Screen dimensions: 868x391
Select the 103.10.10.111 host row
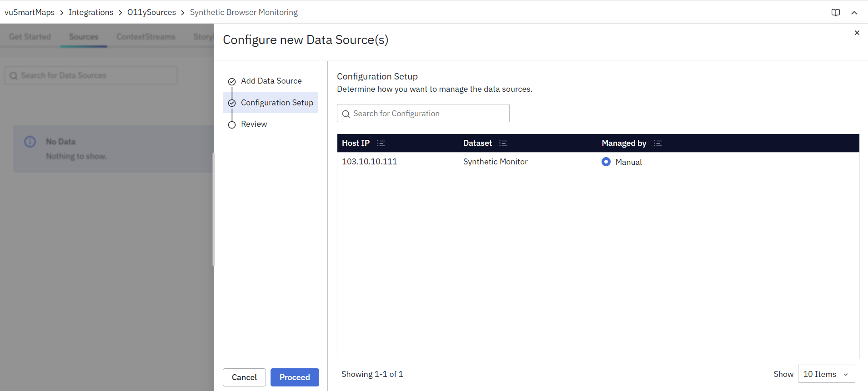click(369, 162)
